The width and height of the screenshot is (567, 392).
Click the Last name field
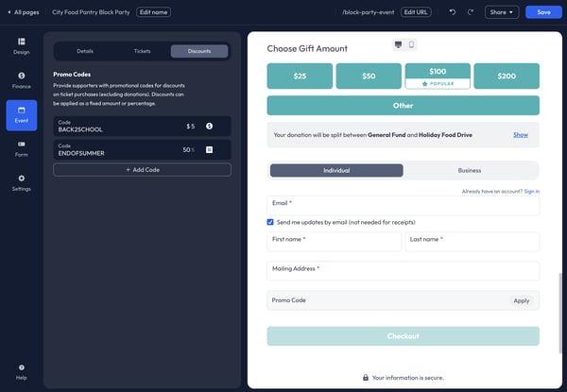[x=472, y=242]
